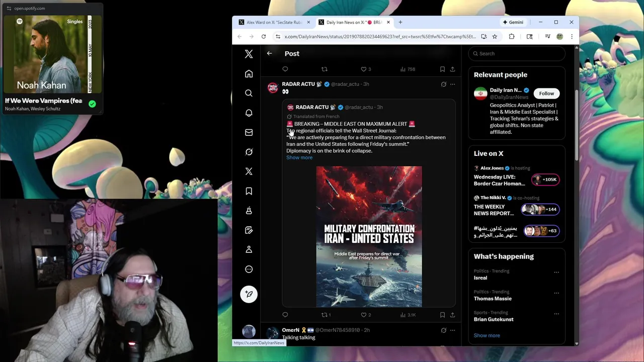View RADAR ACTU analytics 3.1K views
The height and width of the screenshot is (362, 644).
point(408,315)
